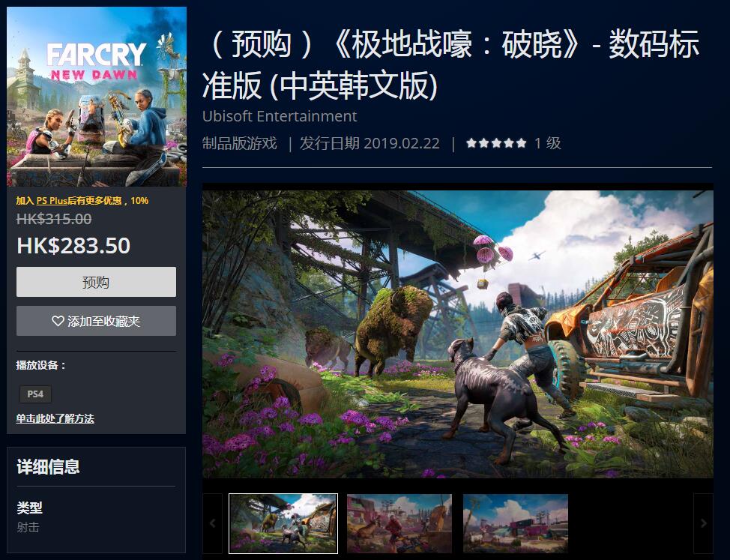Select the second screenshot thumbnail

tap(399, 523)
